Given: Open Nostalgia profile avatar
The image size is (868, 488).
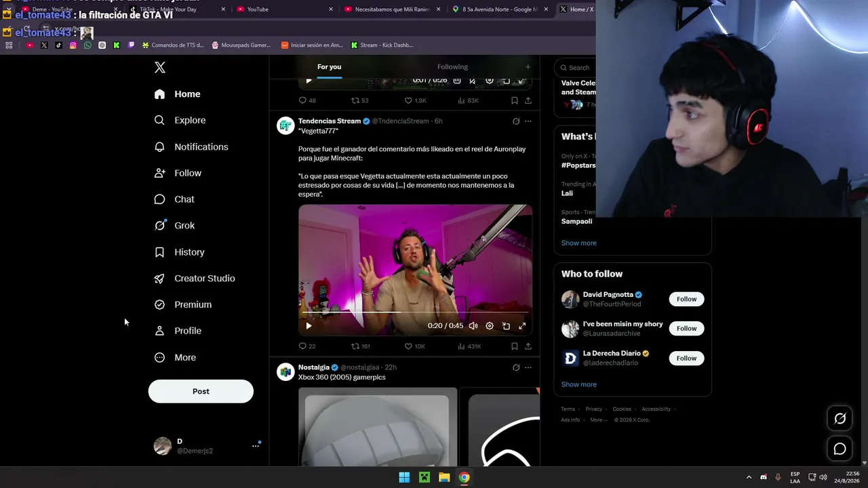Looking at the screenshot, I should [285, 371].
